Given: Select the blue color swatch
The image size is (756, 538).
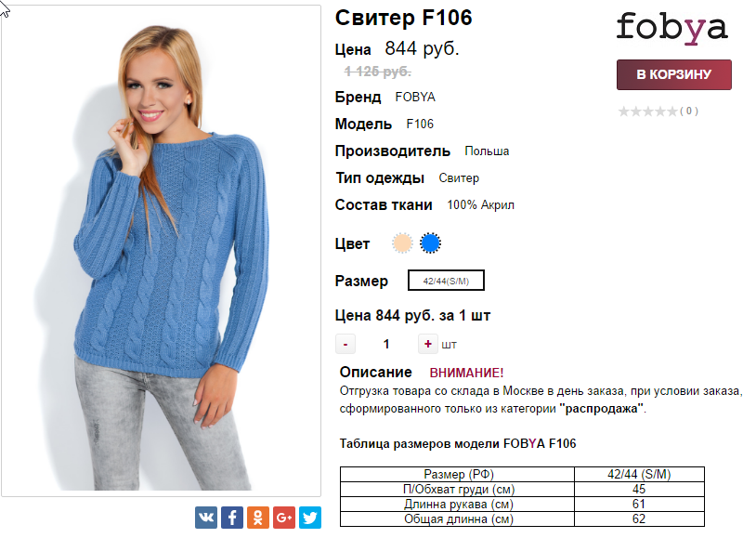Looking at the screenshot, I should (430, 243).
